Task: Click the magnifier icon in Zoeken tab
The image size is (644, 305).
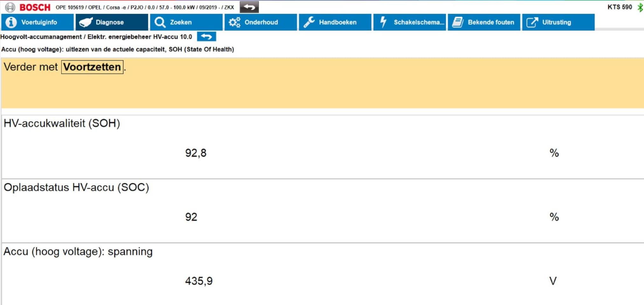Action: tap(160, 22)
